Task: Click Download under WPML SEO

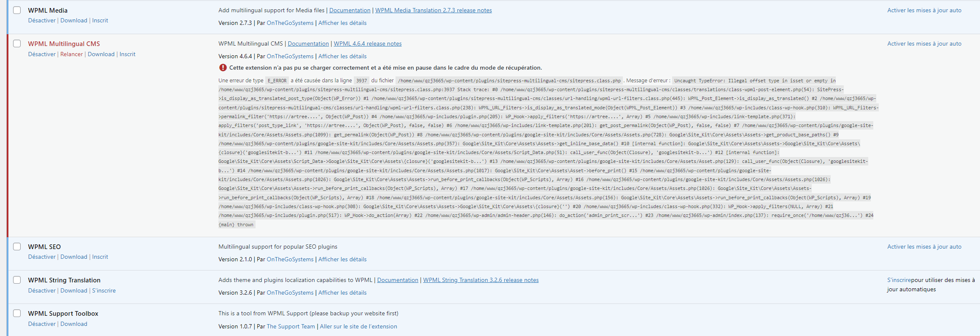Action: (x=74, y=257)
